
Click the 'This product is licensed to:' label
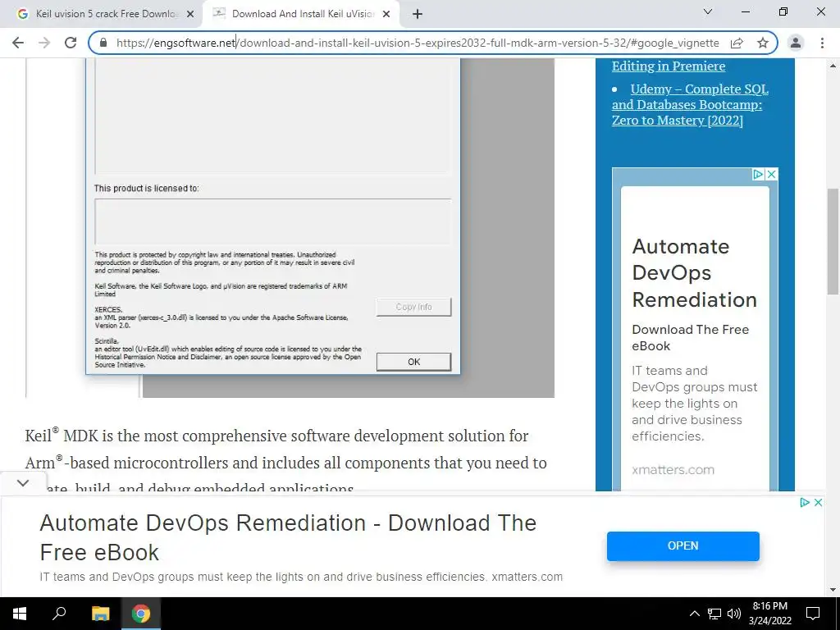point(146,189)
